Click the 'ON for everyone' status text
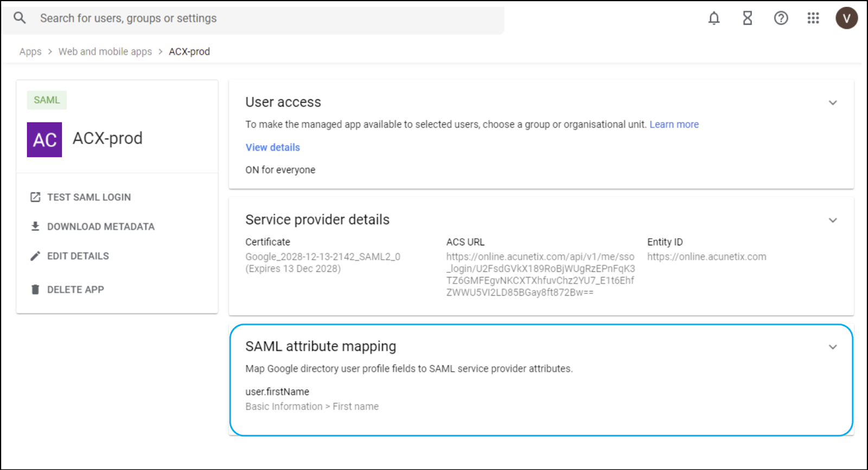This screenshot has width=868, height=470. 280,170
